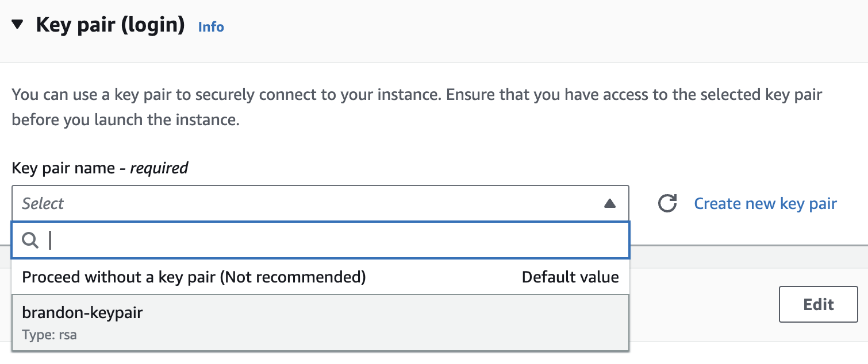Screen dimensions: 868x364
Task: Choose brandon-keypair from the dropdown list
Action: [x=320, y=323]
